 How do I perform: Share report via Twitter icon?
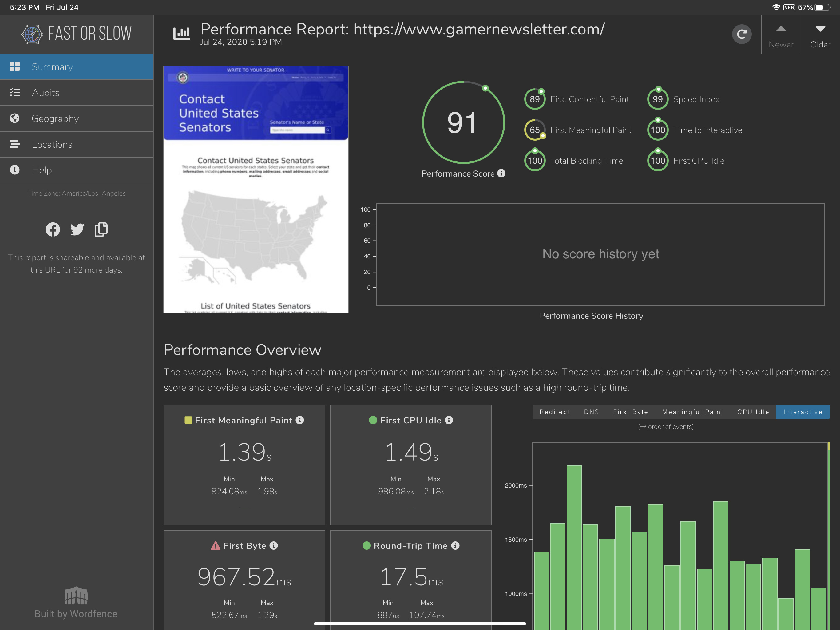[x=77, y=229]
